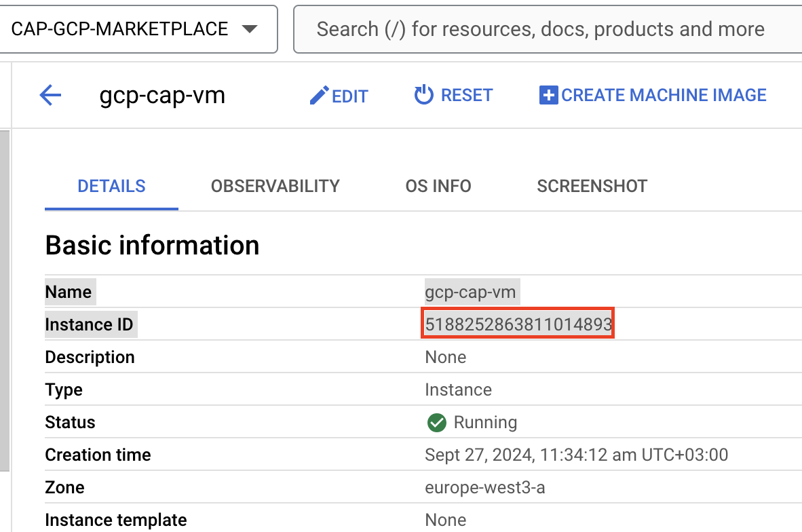
Task: Open the Screenshot tab
Action: click(x=592, y=187)
